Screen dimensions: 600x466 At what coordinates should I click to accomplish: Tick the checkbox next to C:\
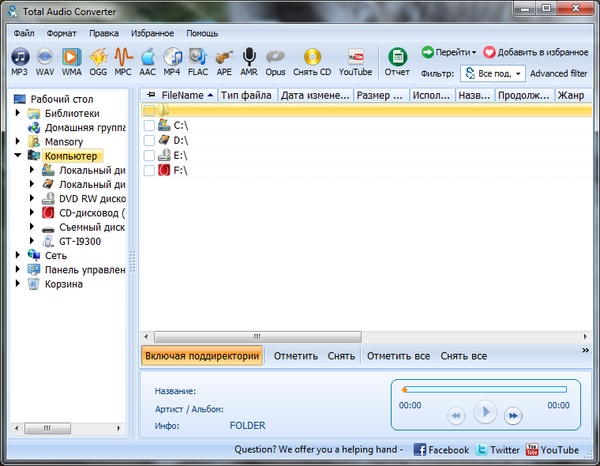coord(149,126)
